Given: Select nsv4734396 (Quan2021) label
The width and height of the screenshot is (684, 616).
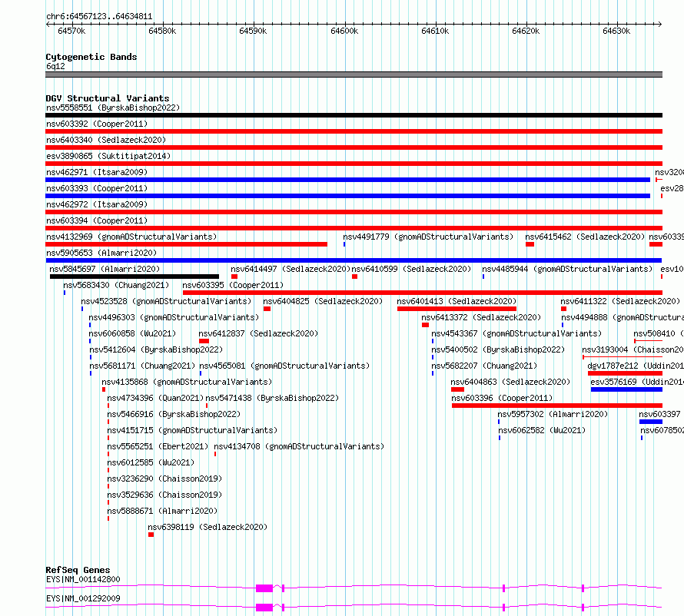Looking at the screenshot, I should [155, 398].
